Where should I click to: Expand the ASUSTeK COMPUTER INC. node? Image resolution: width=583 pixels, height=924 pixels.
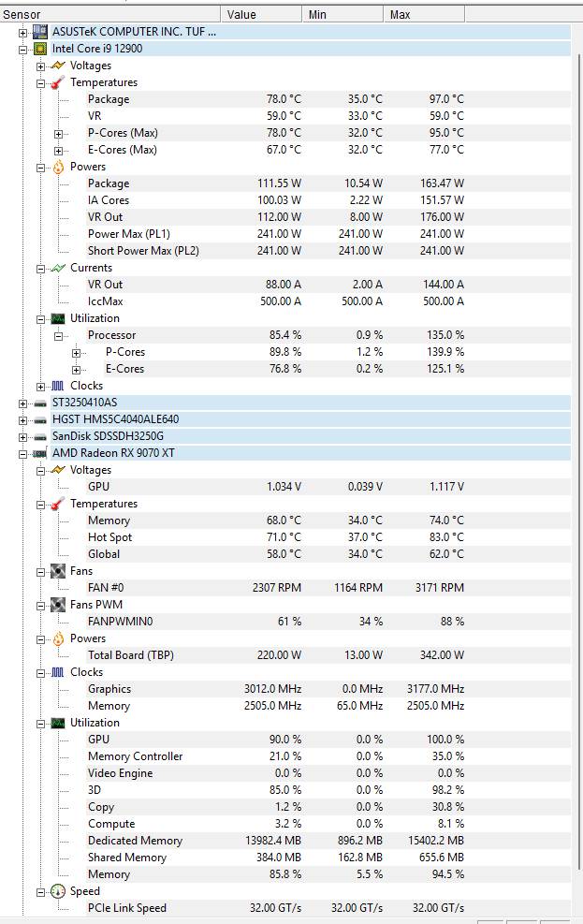[x=23, y=33]
